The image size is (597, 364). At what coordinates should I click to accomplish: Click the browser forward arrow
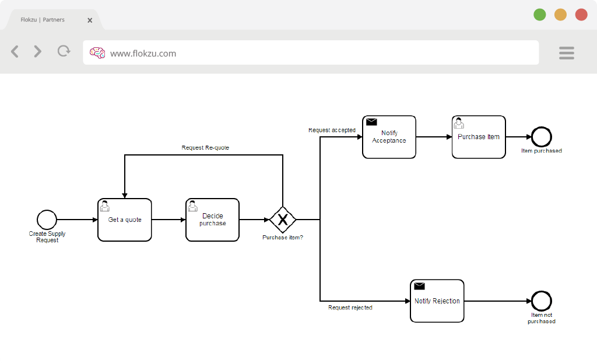tap(37, 51)
